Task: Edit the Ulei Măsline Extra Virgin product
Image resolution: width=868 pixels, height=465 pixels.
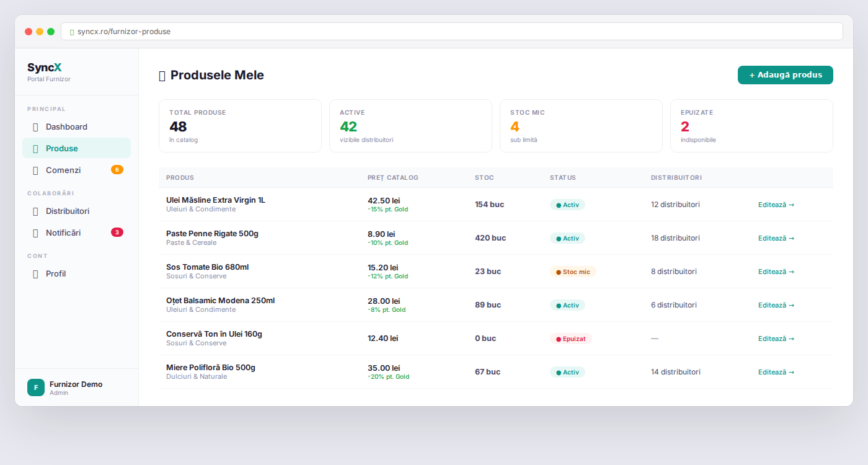Action: (x=776, y=205)
